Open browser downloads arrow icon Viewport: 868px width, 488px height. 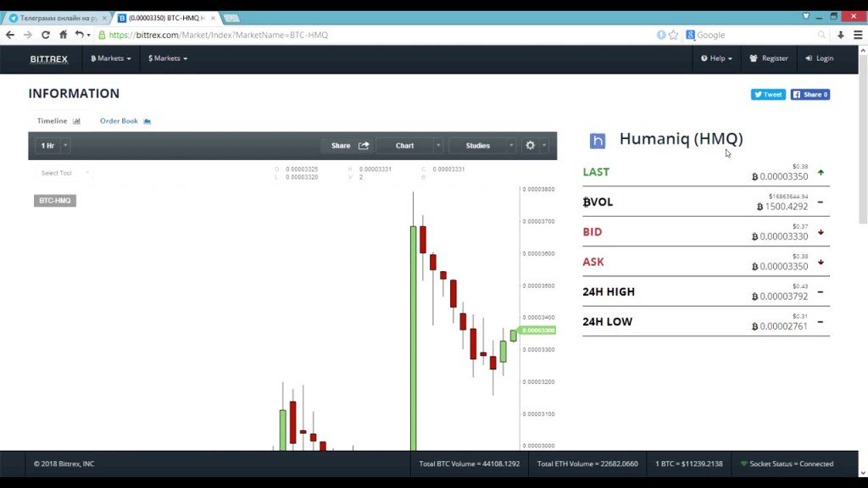pyautogui.click(x=840, y=35)
